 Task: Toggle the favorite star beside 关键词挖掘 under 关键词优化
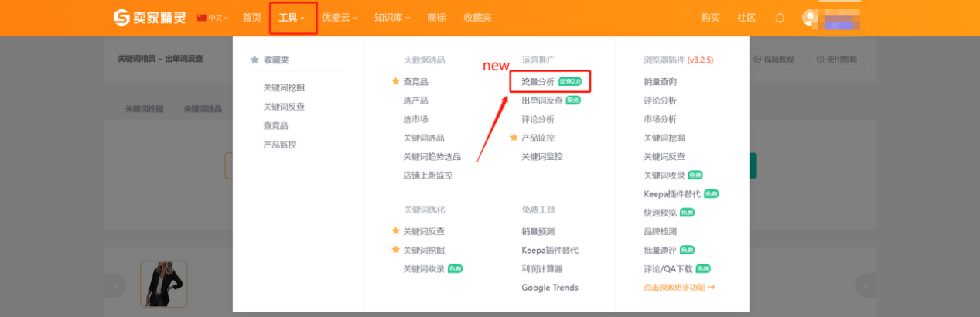[x=396, y=250]
